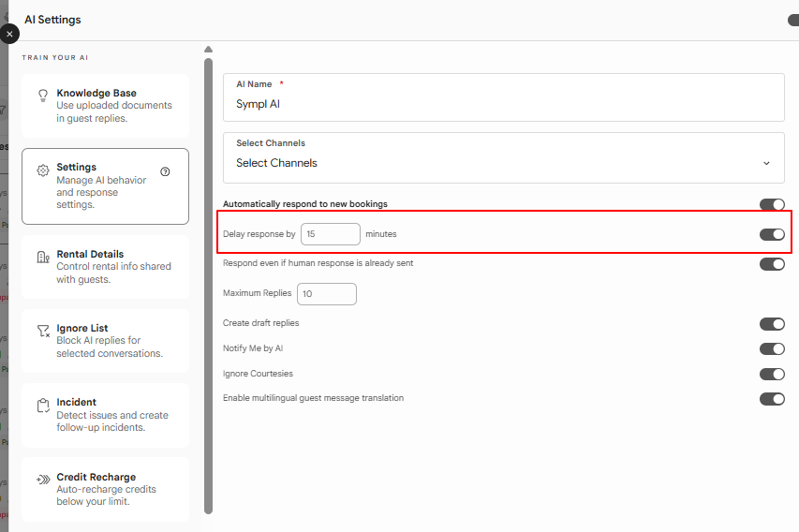Click the Credit Recharge arrows icon

(x=43, y=480)
